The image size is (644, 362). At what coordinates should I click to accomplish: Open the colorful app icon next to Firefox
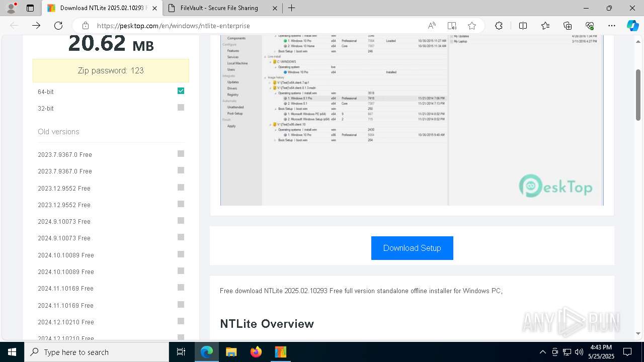[281, 352]
